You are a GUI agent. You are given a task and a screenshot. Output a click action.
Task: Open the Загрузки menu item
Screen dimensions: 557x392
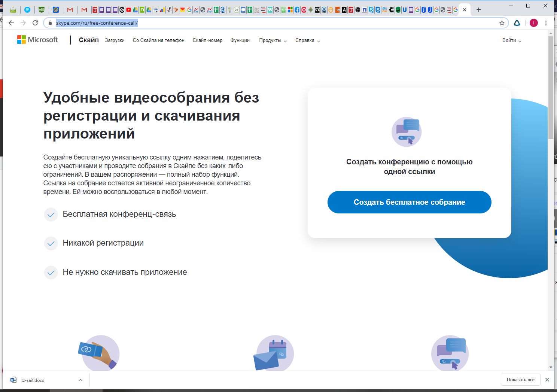[115, 40]
